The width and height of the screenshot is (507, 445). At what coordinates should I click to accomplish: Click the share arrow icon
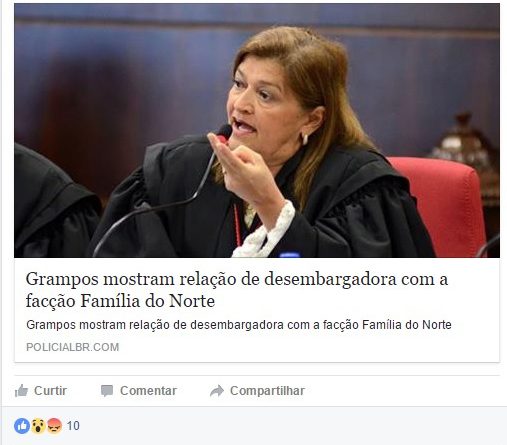pyautogui.click(x=217, y=391)
